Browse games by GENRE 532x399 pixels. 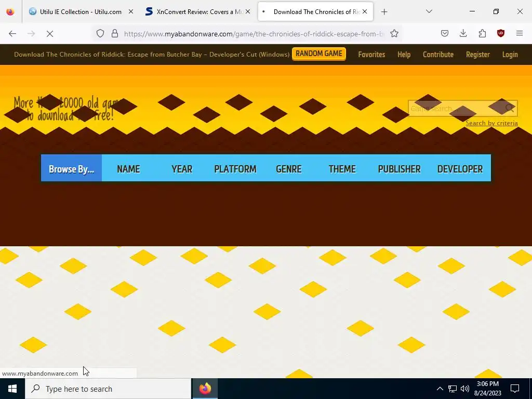(289, 169)
